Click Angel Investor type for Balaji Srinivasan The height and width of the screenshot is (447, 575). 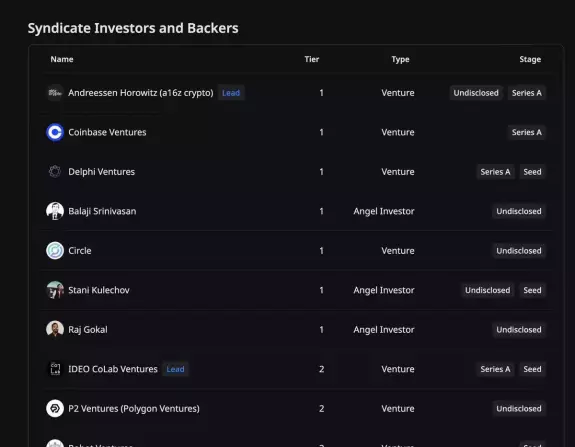coord(384,212)
